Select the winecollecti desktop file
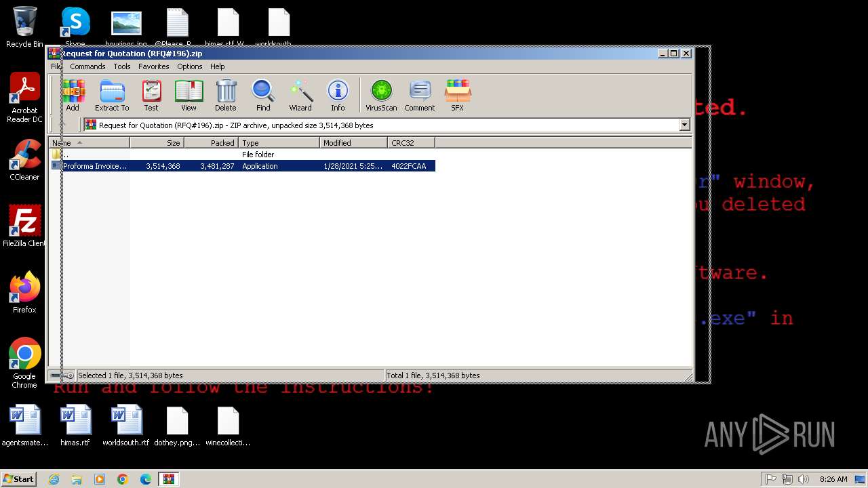868x488 pixels. click(x=228, y=426)
